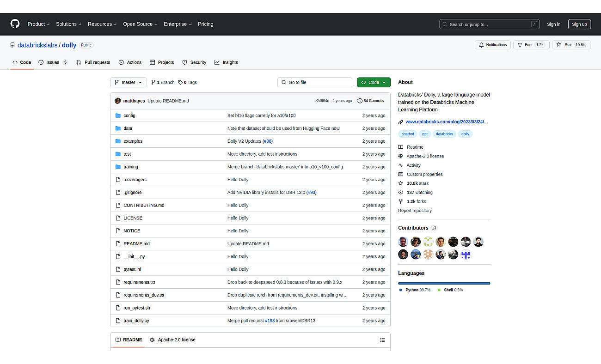Click the first contributor avatar
Screen dimensions: 601x364
403,242
